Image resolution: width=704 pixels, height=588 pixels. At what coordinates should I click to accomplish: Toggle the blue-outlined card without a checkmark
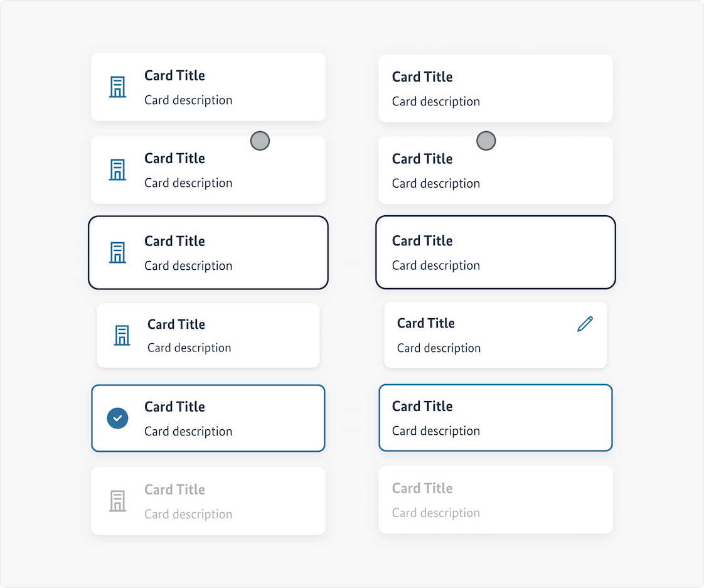tap(495, 418)
